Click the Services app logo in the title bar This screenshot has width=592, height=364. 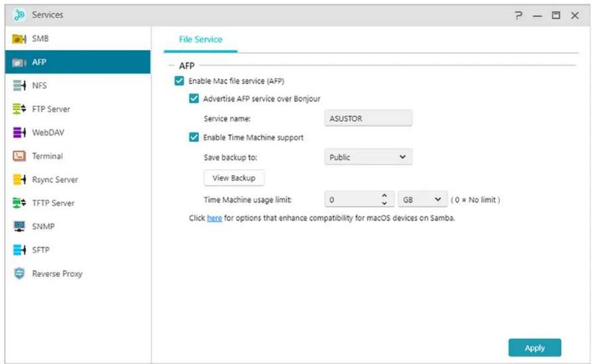(19, 15)
